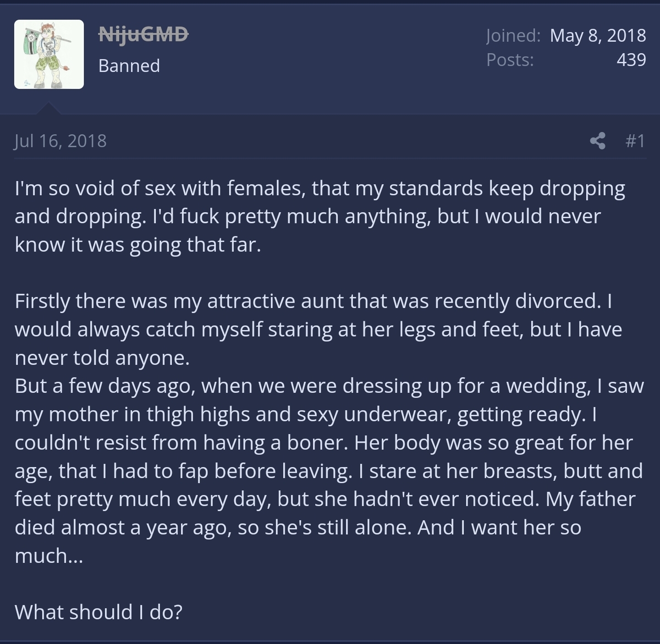Click the Jul 16, 2018 post date
Image resolution: width=660 pixels, height=644 pixels.
pyautogui.click(x=60, y=141)
